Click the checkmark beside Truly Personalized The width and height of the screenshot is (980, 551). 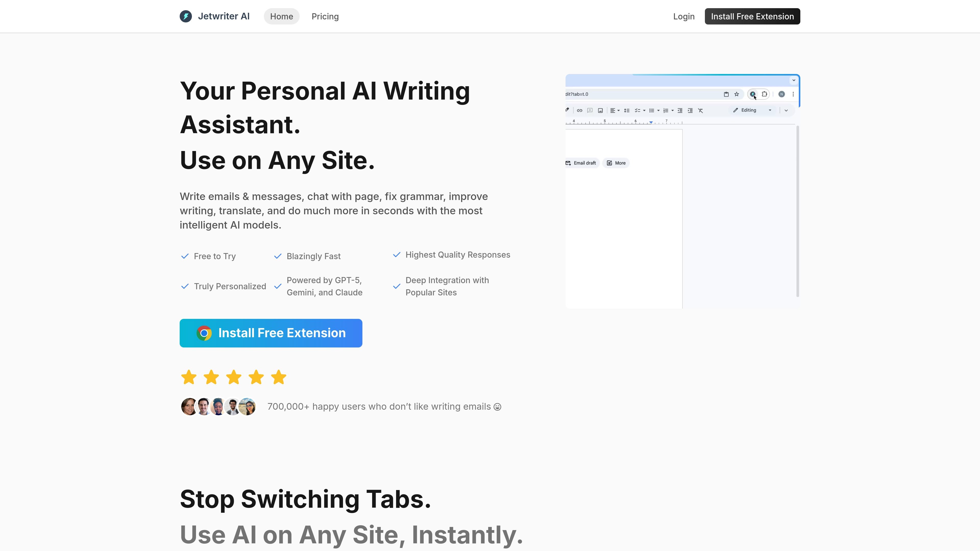(185, 286)
